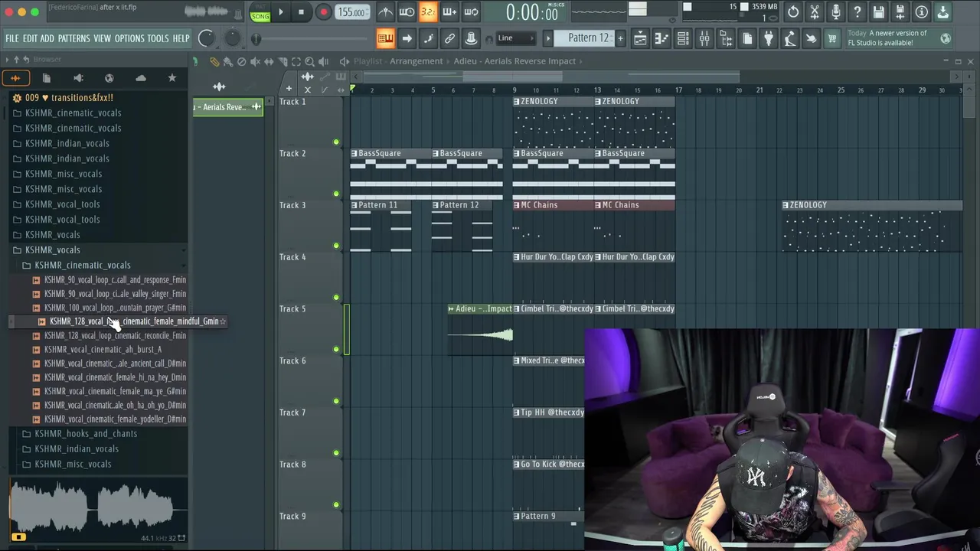This screenshot has height=551, width=980.
Task: Activate the Playback speaker tool in playlist
Action: click(323, 62)
